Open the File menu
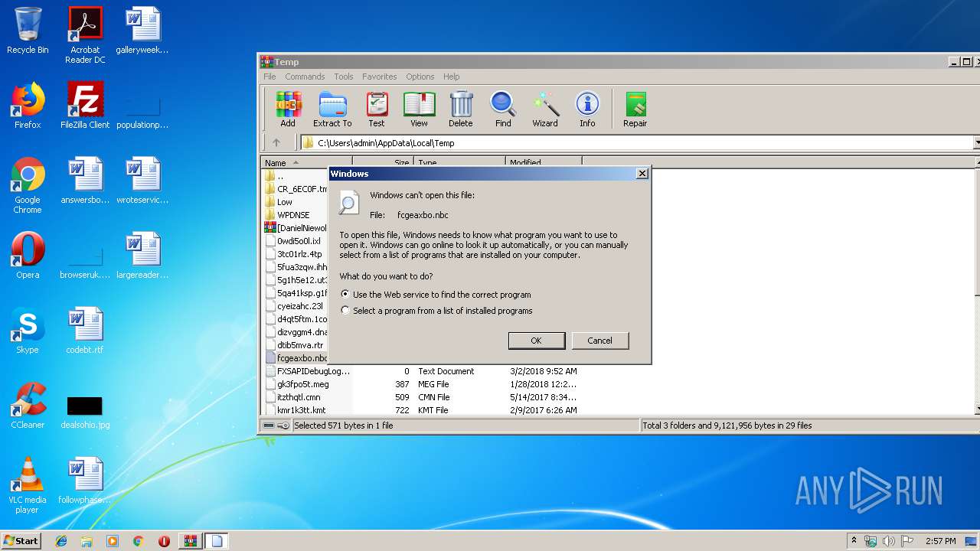The height and width of the screenshot is (551, 980). point(269,77)
